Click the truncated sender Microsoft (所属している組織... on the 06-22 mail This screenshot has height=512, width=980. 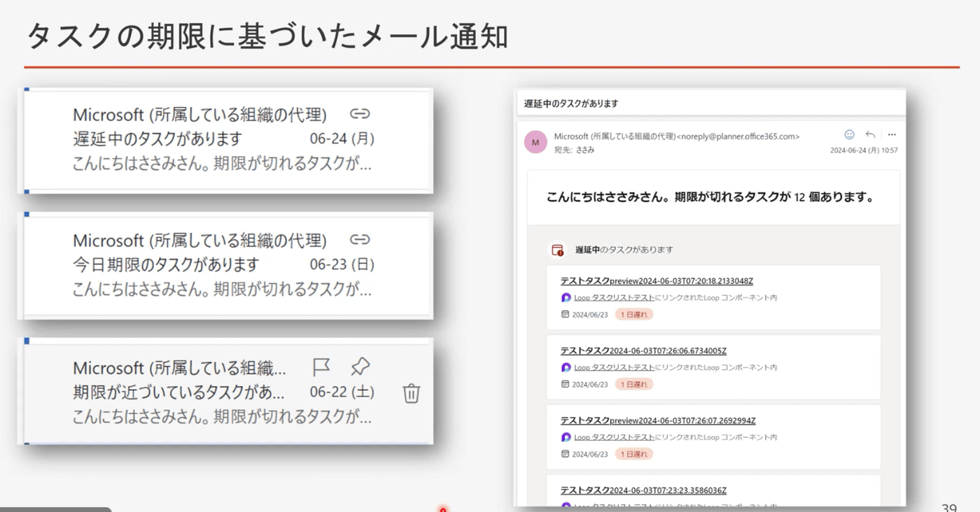[180, 368]
